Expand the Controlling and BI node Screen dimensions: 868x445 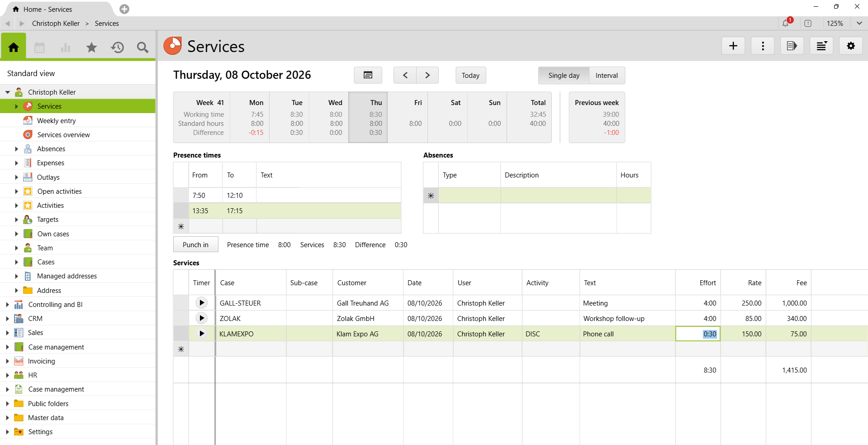(7, 305)
